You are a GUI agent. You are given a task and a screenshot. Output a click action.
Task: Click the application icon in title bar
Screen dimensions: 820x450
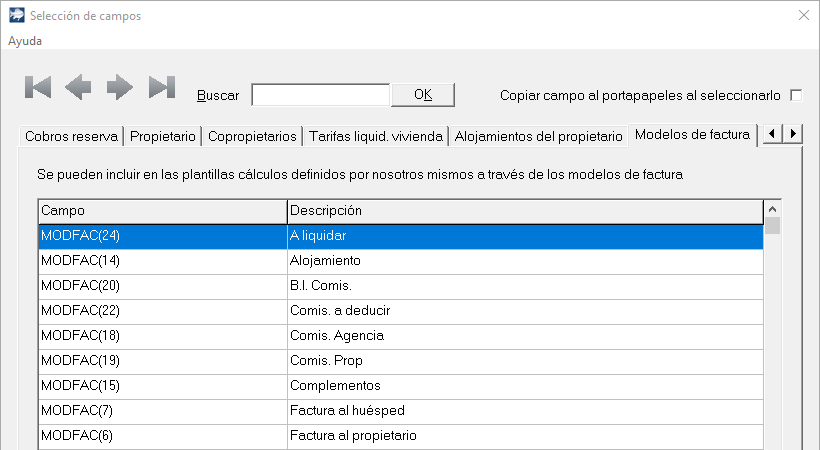click(16, 15)
